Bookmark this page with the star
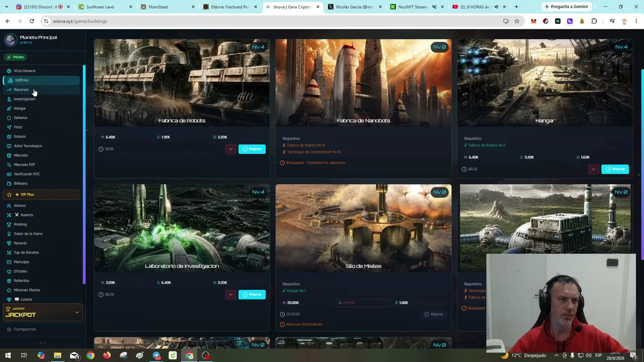644x362 pixels. (517, 21)
